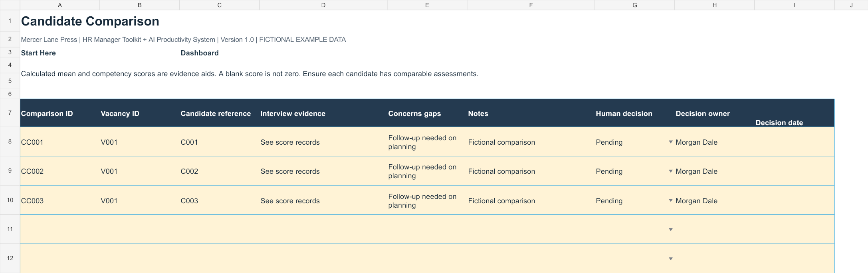
Task: Select column F header
Action: pyautogui.click(x=531, y=5)
